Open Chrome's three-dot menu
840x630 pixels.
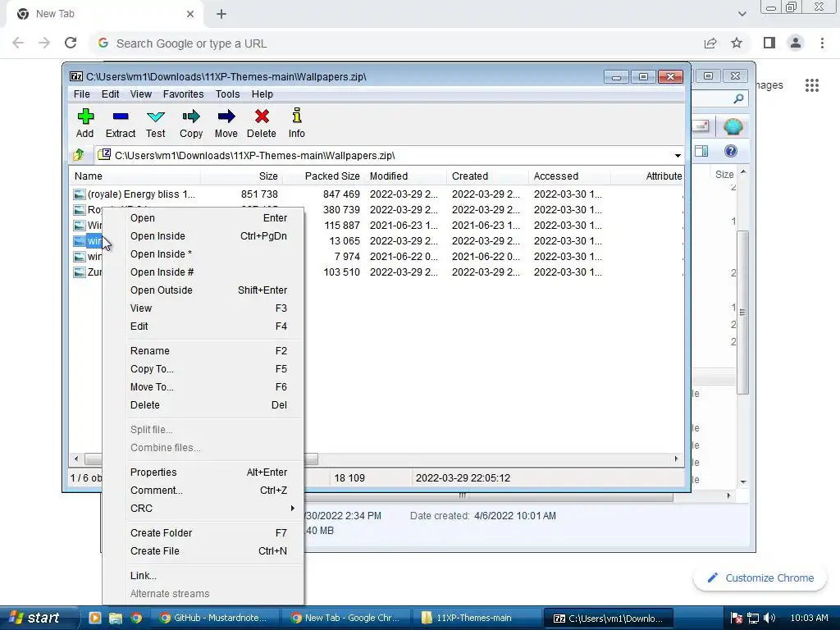coord(822,43)
